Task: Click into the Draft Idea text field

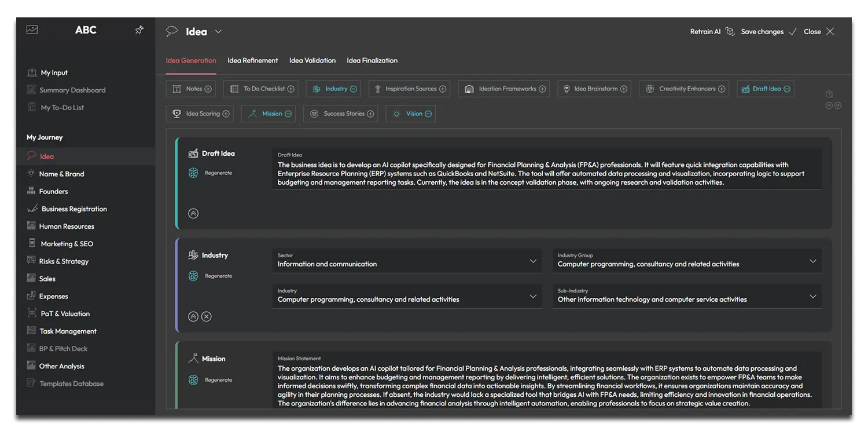Action: click(x=546, y=173)
